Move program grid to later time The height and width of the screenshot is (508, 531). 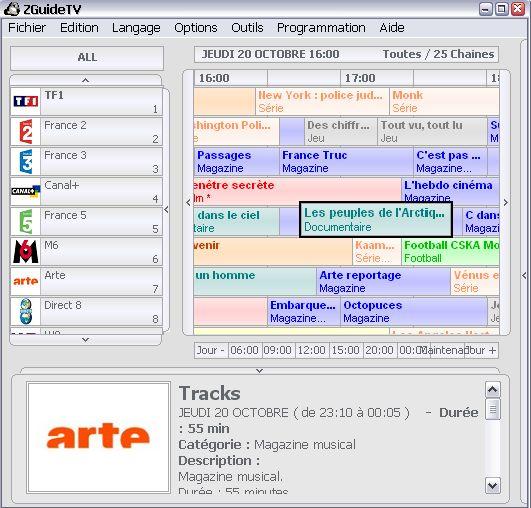pos(505,203)
